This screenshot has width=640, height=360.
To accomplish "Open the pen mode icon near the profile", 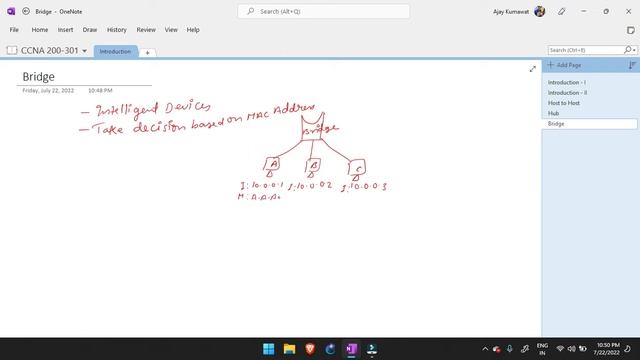I will coord(562,11).
